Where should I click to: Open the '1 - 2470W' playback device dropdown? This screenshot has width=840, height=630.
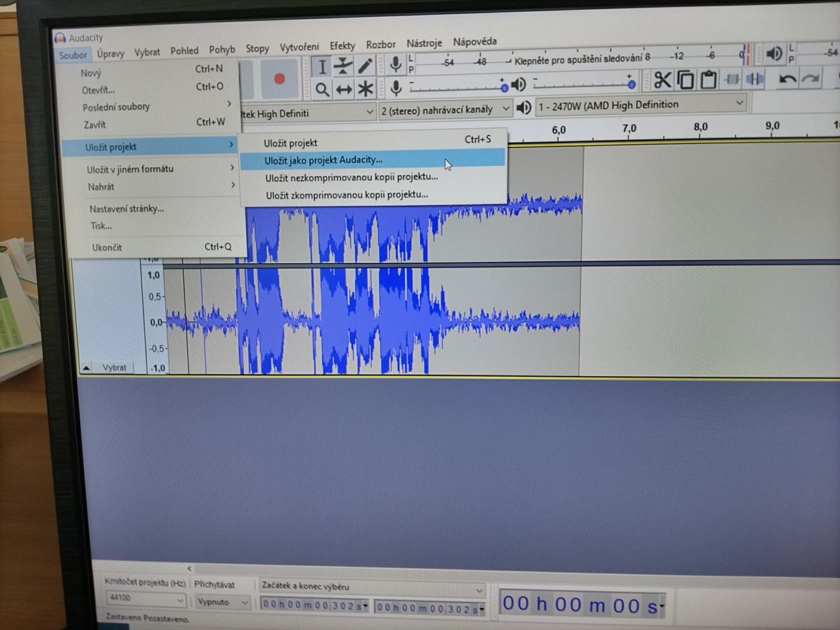click(x=642, y=104)
